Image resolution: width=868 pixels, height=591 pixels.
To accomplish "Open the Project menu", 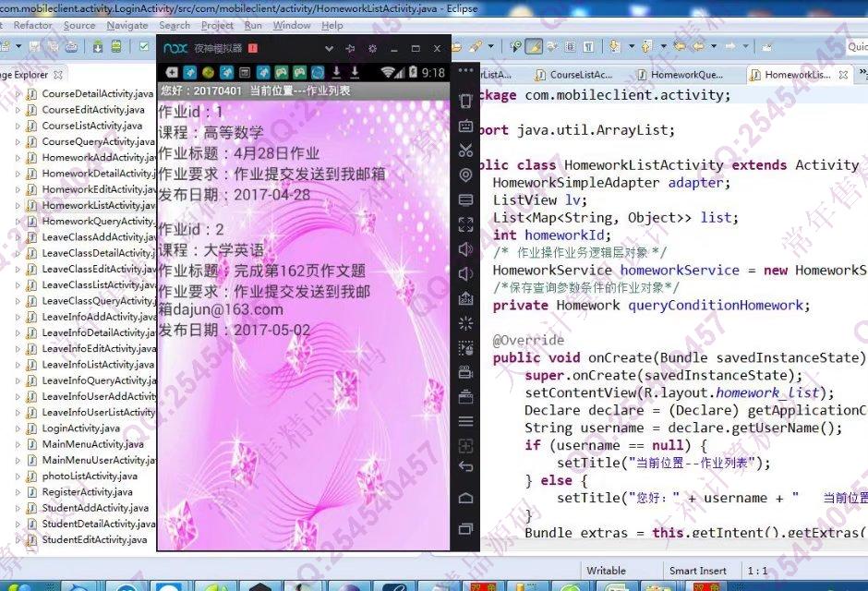I will [x=217, y=26].
